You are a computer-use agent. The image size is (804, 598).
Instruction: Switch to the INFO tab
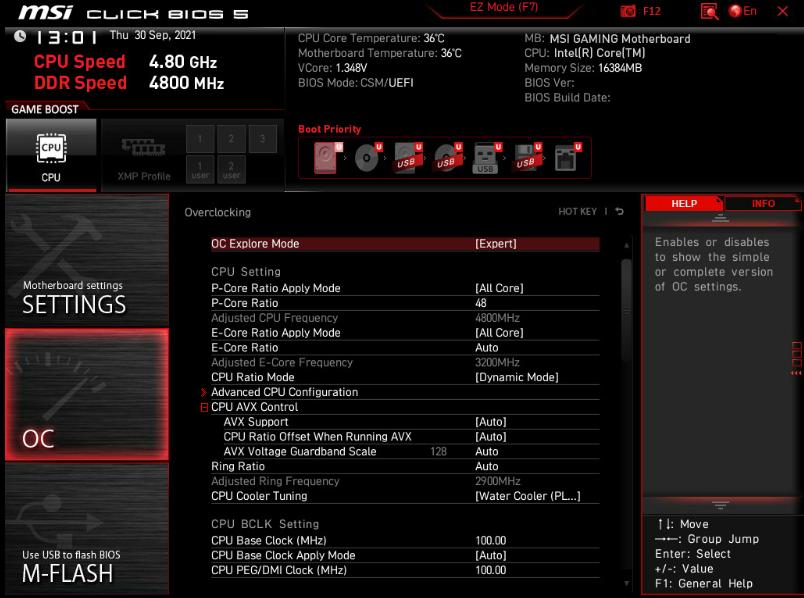pyautogui.click(x=762, y=203)
